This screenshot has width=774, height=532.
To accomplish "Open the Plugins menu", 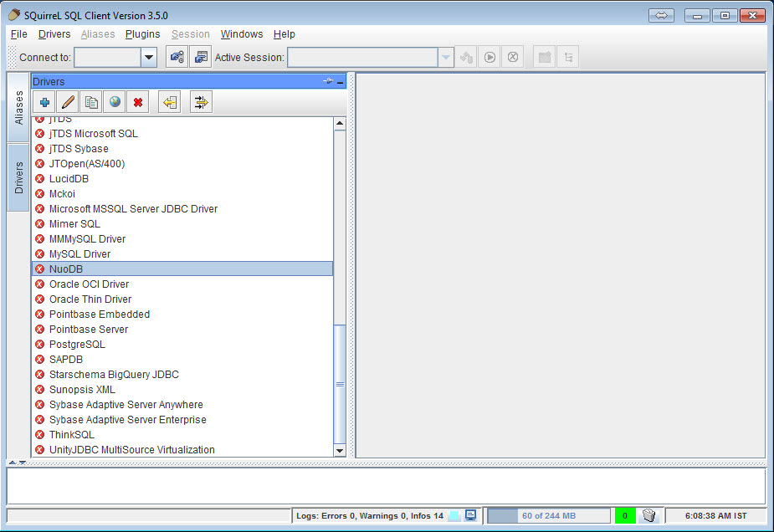I will (x=142, y=34).
